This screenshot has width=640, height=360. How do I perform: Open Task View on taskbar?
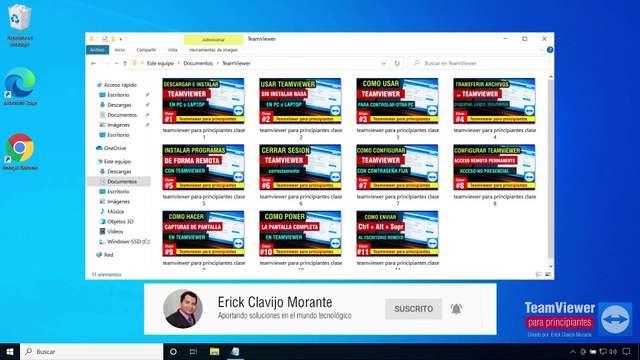(x=193, y=351)
